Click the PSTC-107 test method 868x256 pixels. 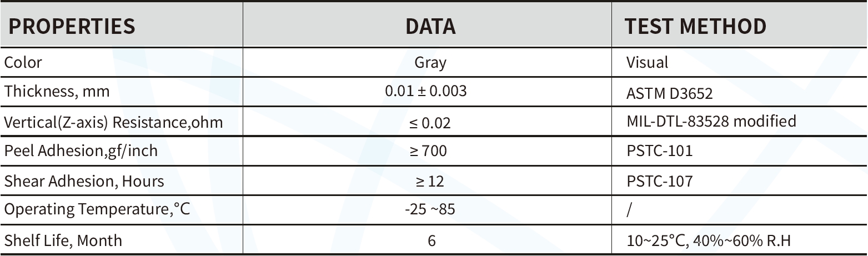click(x=659, y=180)
